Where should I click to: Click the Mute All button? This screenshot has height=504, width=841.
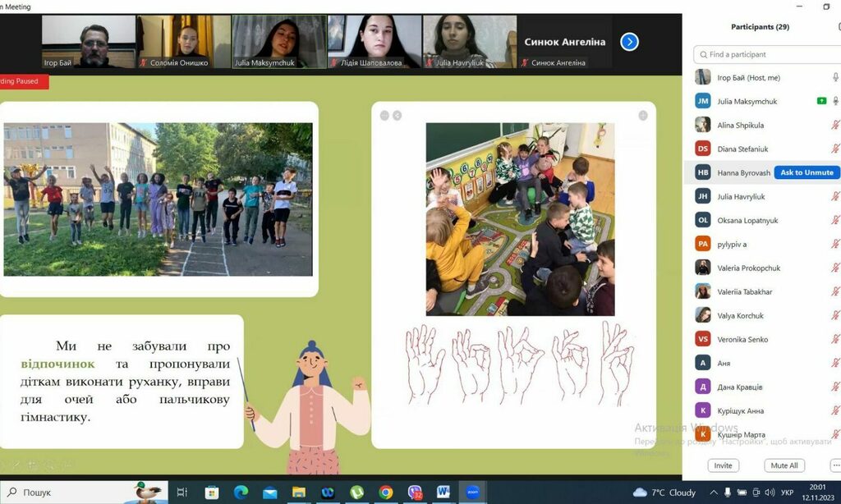pyautogui.click(x=784, y=465)
